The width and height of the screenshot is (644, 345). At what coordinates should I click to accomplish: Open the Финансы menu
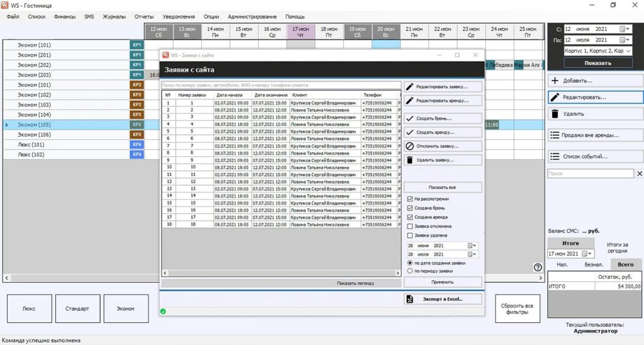[x=65, y=17]
